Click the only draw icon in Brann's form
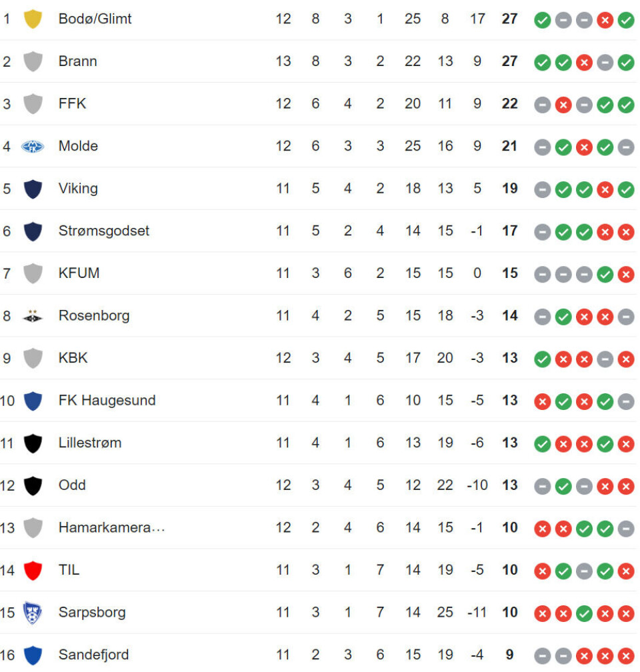This screenshot has width=640, height=672. [x=605, y=63]
